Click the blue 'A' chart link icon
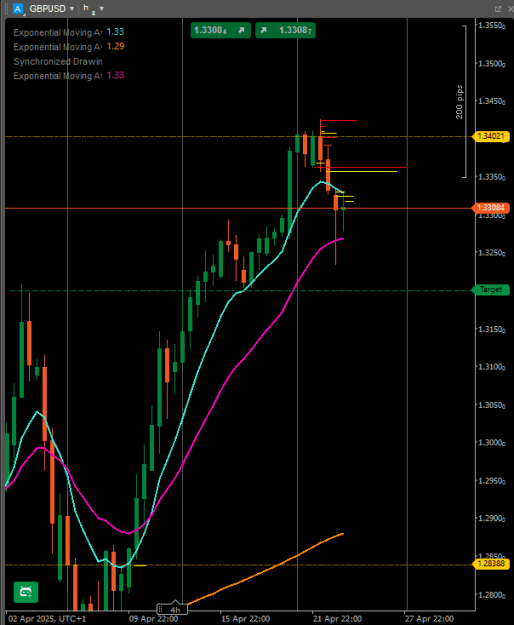Viewport: 514px width, 625px height. [x=18, y=8]
